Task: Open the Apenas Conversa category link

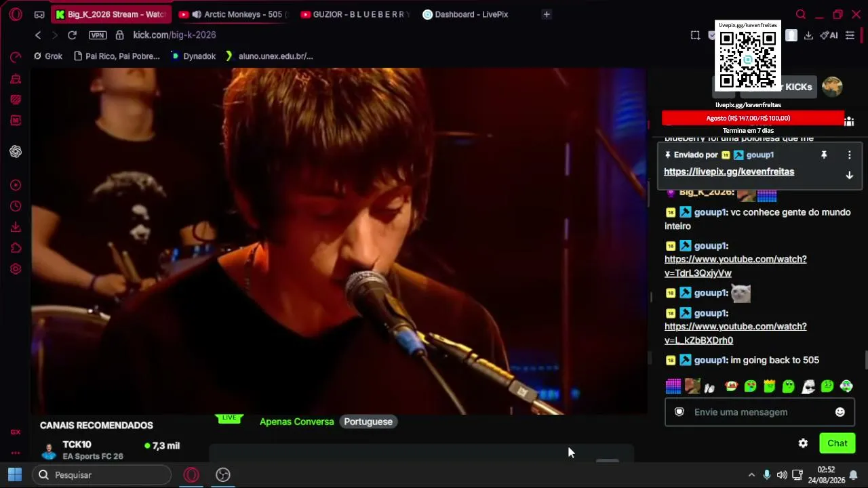Action: (297, 422)
